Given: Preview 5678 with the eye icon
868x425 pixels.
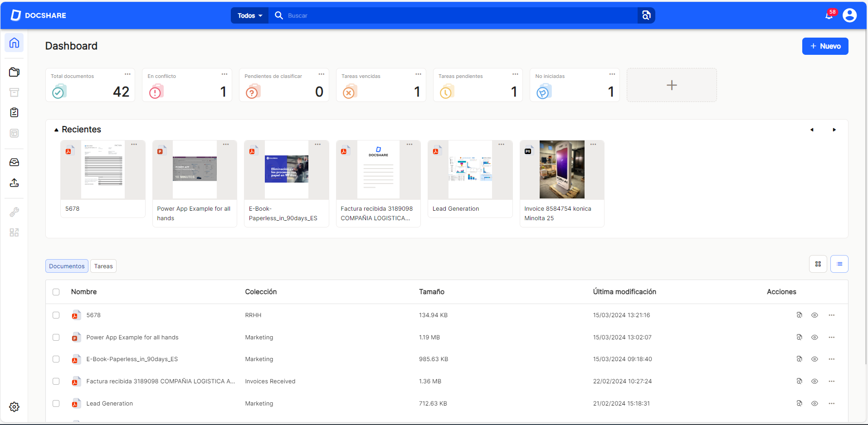Looking at the screenshot, I should point(814,315).
